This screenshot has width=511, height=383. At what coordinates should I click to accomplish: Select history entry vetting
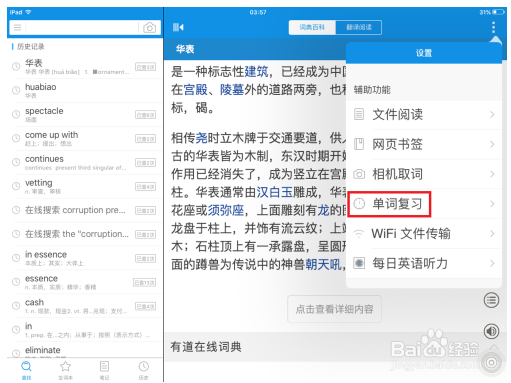pos(85,186)
